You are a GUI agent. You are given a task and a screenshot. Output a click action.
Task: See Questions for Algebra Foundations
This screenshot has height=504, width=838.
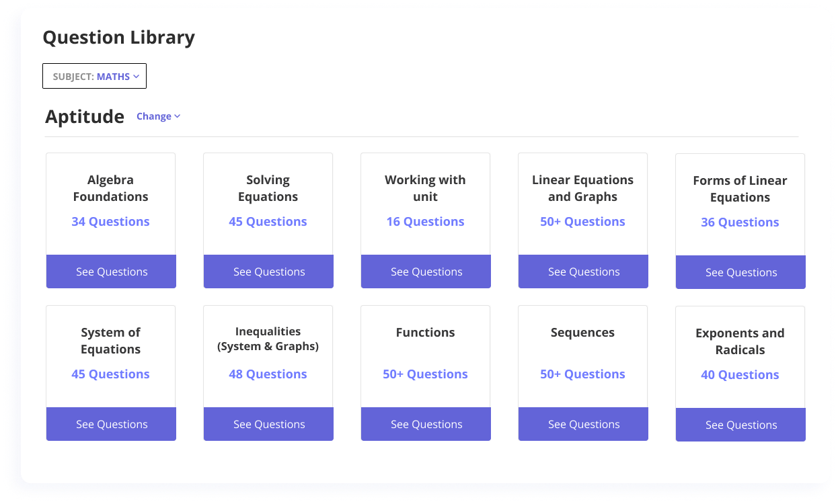coord(111,271)
